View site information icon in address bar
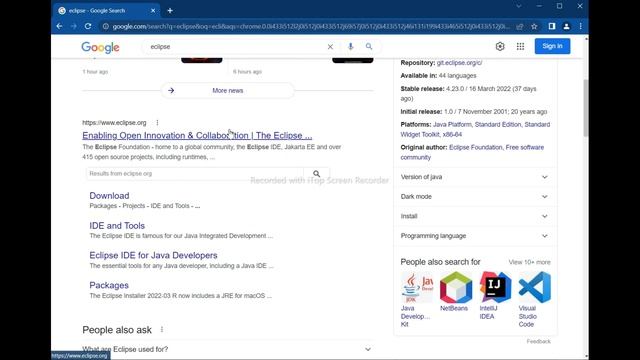Image resolution: width=640 pixels, height=360 pixels. point(105,27)
